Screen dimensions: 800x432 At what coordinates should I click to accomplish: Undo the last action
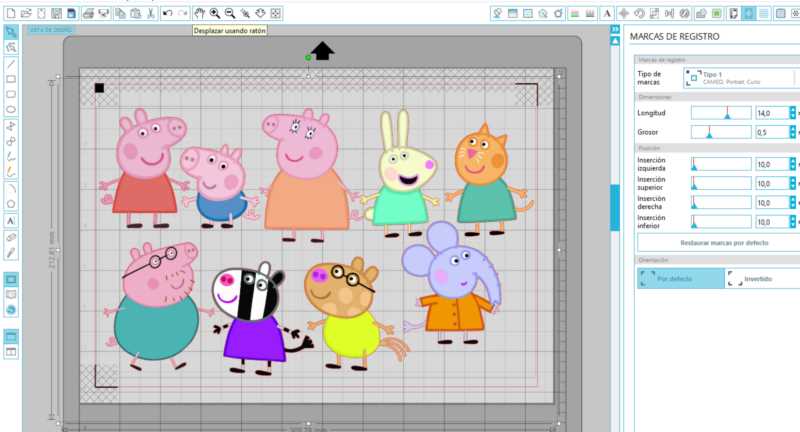[x=167, y=13]
